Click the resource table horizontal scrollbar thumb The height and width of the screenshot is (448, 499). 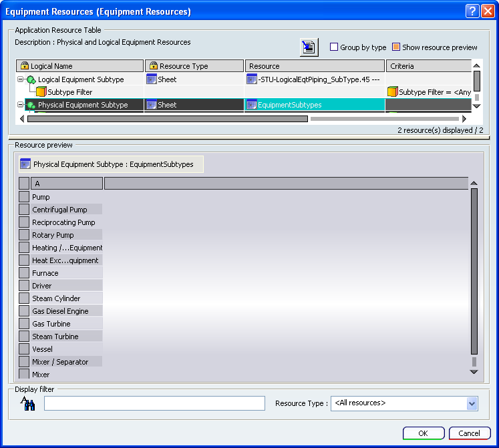point(168,119)
